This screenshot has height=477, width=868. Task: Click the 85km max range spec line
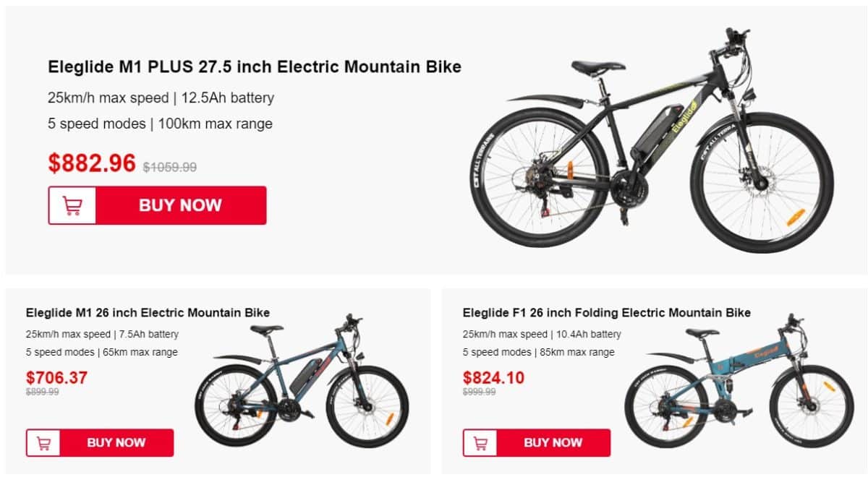click(x=538, y=353)
